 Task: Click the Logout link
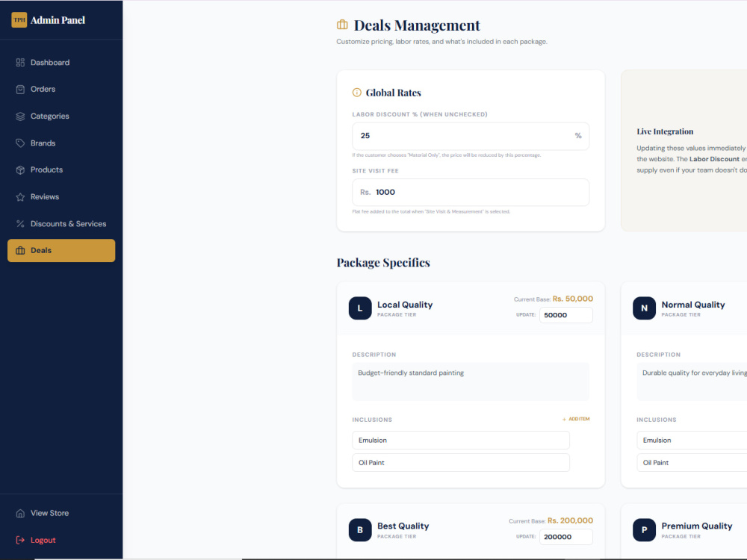pyautogui.click(x=61, y=540)
